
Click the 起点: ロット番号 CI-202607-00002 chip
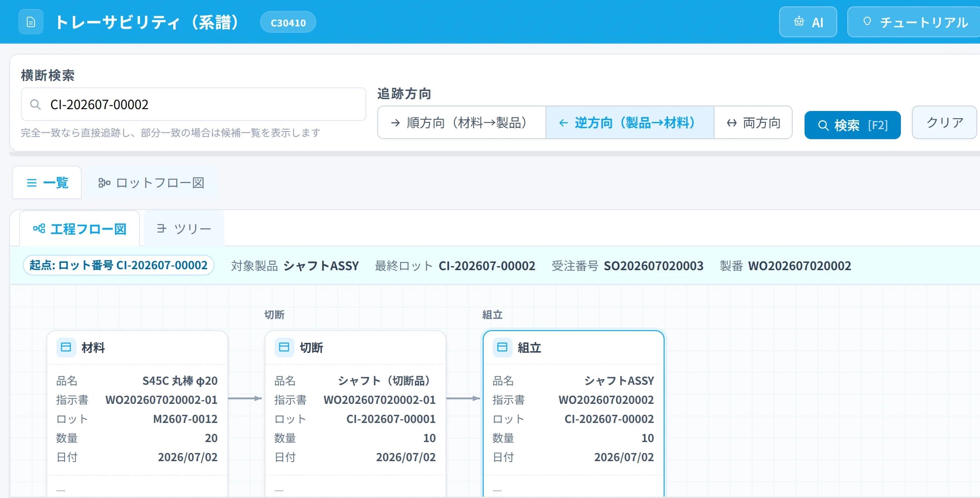click(x=119, y=265)
